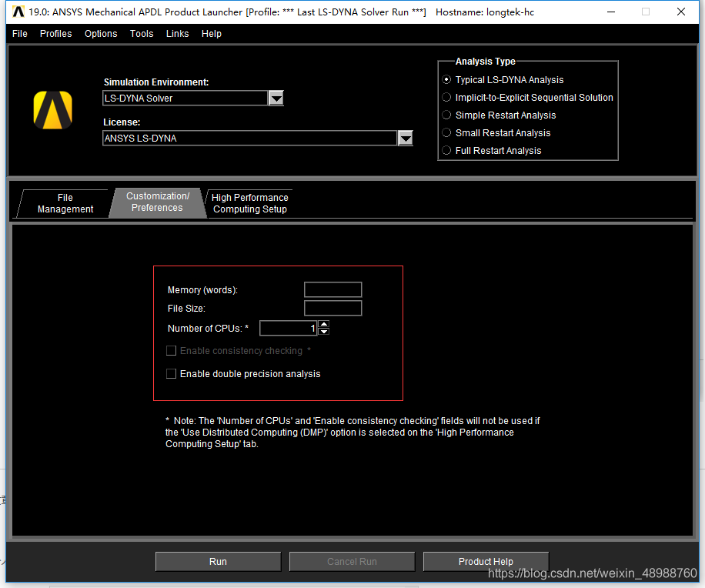Switch to the File Management tab
Screen dimensions: 705x588
[65, 203]
